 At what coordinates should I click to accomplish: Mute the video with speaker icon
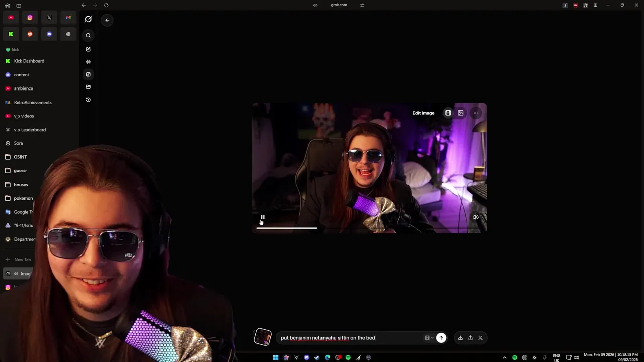point(475,217)
